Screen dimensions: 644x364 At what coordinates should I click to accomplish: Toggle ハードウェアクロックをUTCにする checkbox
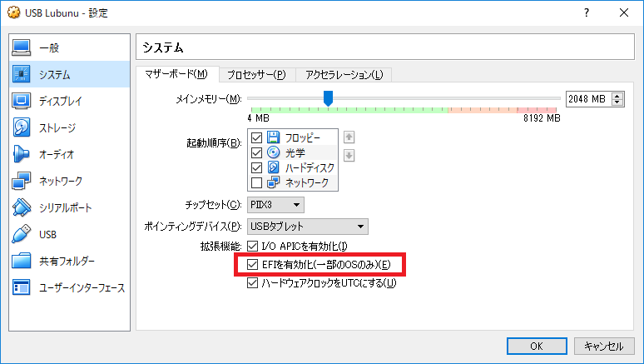pos(252,282)
